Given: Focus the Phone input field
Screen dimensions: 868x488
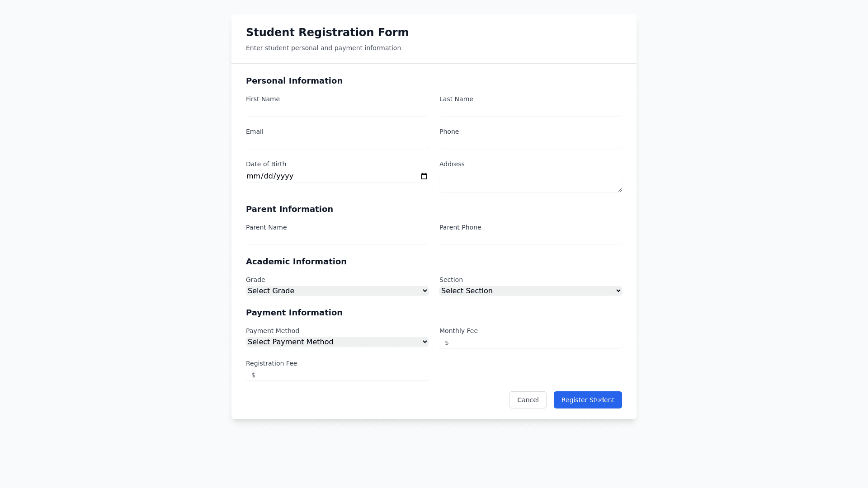Looking at the screenshot, I should coord(530,143).
